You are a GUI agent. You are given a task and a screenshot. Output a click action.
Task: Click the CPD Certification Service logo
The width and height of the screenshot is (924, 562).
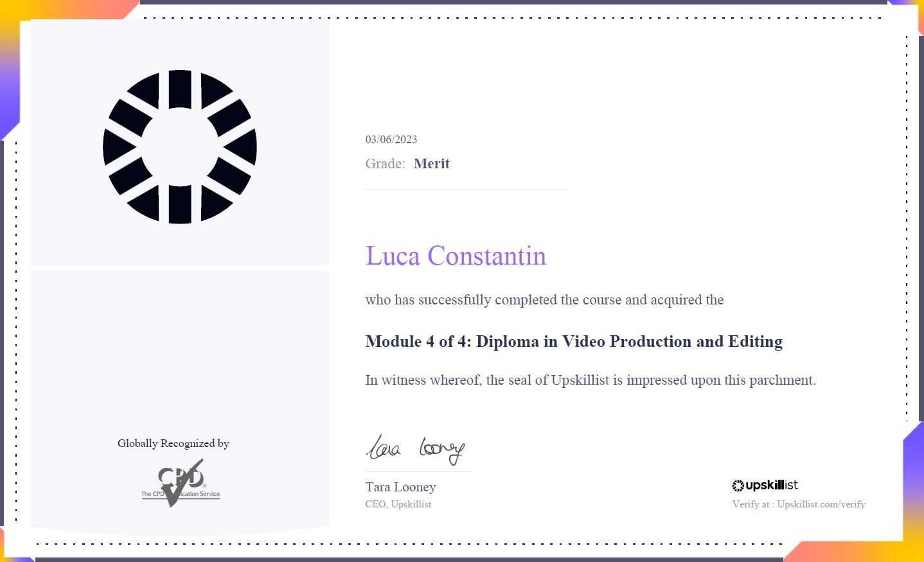(x=181, y=482)
